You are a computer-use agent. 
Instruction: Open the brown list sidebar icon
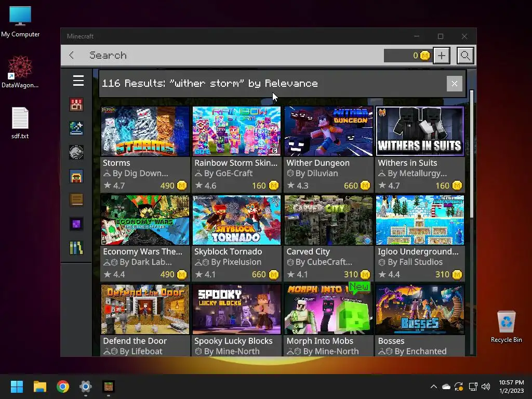coord(76,200)
